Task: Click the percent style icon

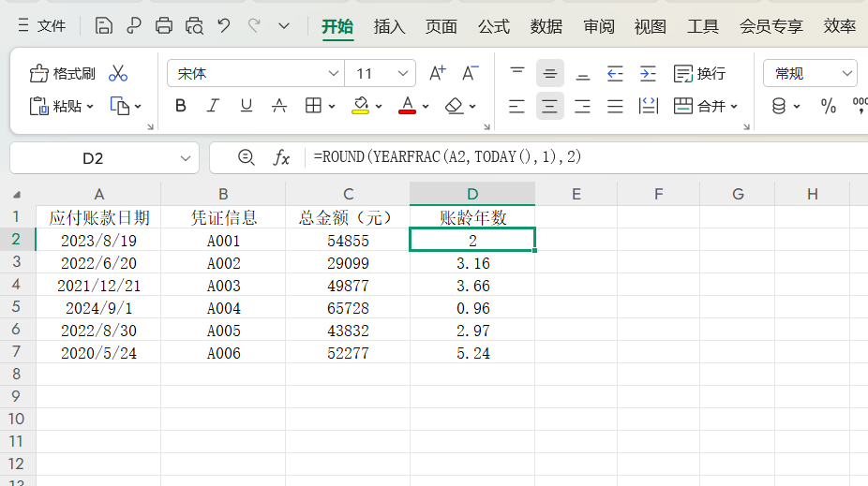Action: [x=828, y=107]
